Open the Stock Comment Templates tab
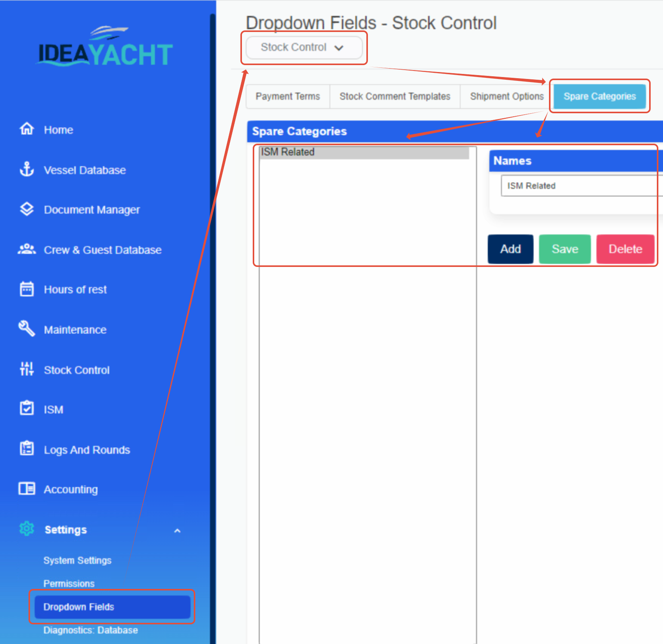 click(394, 96)
